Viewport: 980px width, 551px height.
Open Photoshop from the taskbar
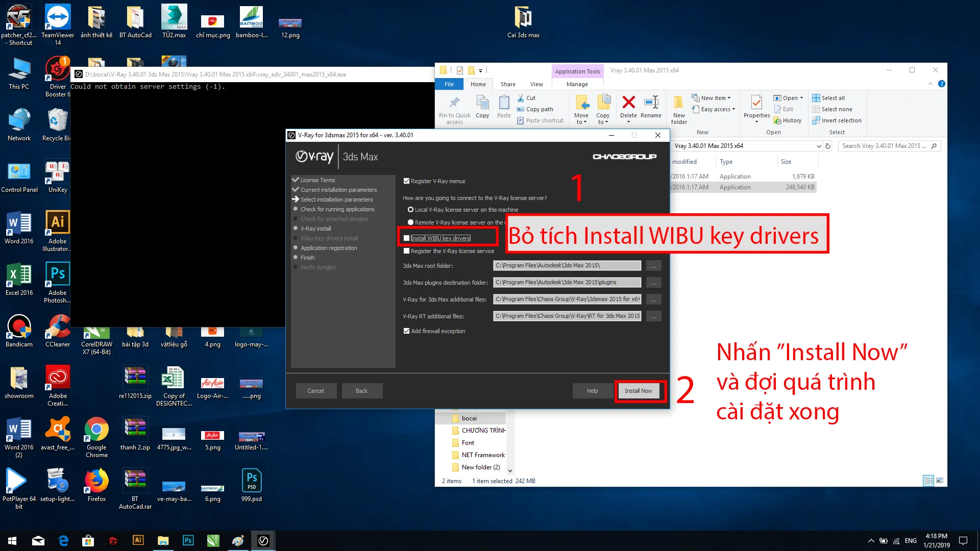click(x=188, y=540)
